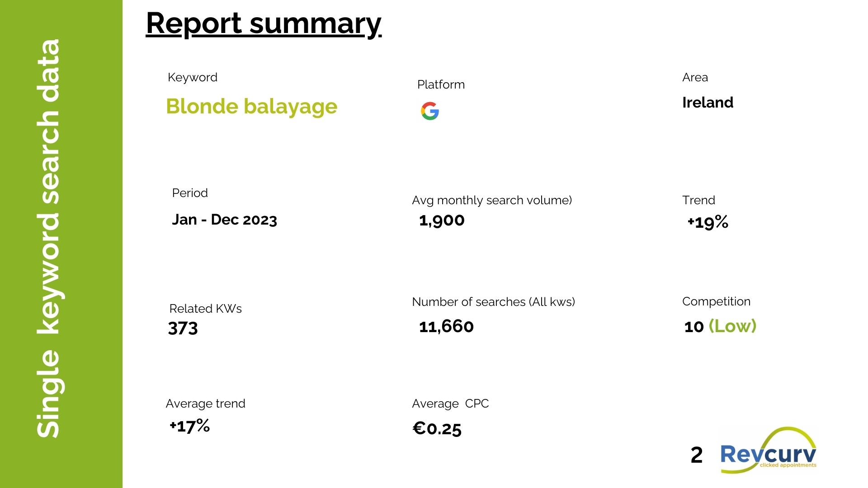
Task: Select the Platform label
Action: coord(441,84)
